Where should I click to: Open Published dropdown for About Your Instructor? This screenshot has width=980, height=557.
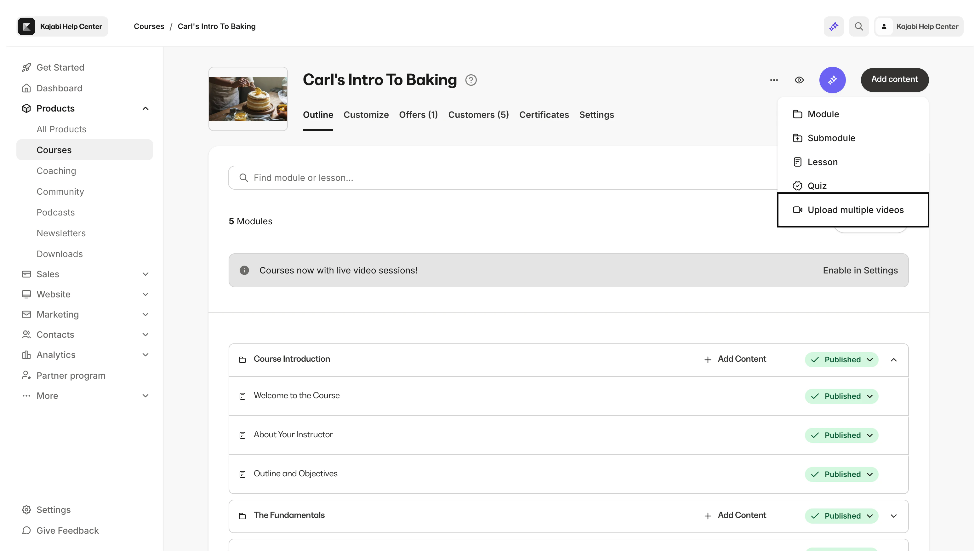841,435
